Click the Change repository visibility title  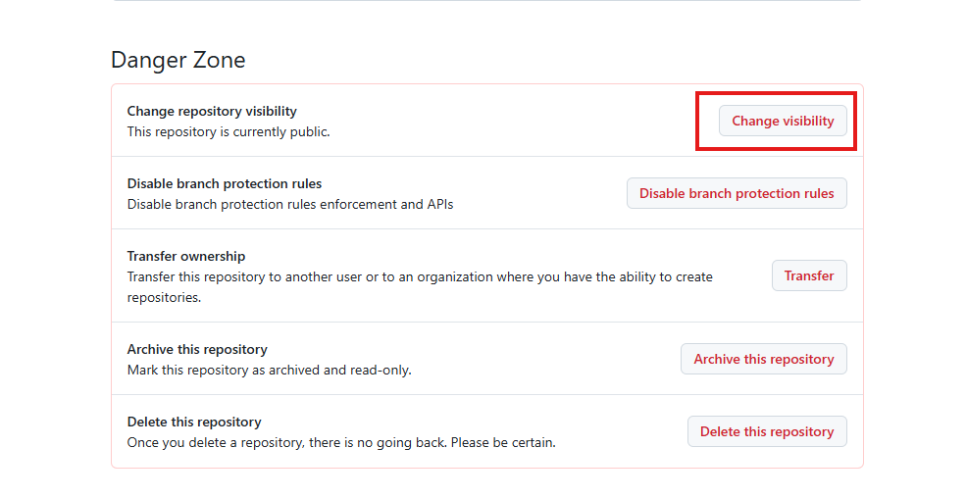coord(212,111)
